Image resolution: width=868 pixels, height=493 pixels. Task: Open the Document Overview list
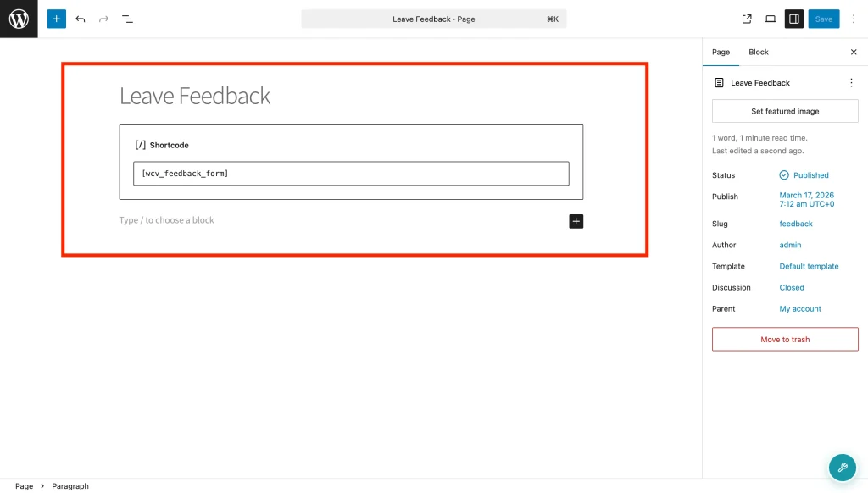[127, 19]
